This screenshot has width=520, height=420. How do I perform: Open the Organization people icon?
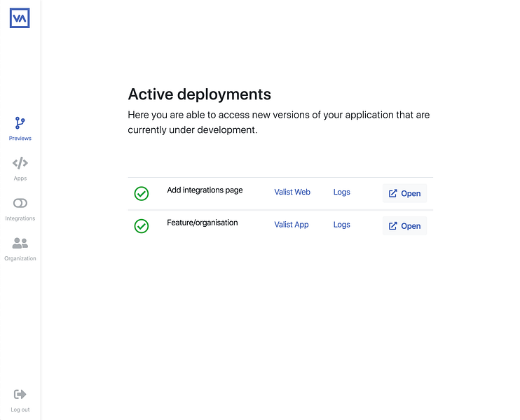(20, 243)
